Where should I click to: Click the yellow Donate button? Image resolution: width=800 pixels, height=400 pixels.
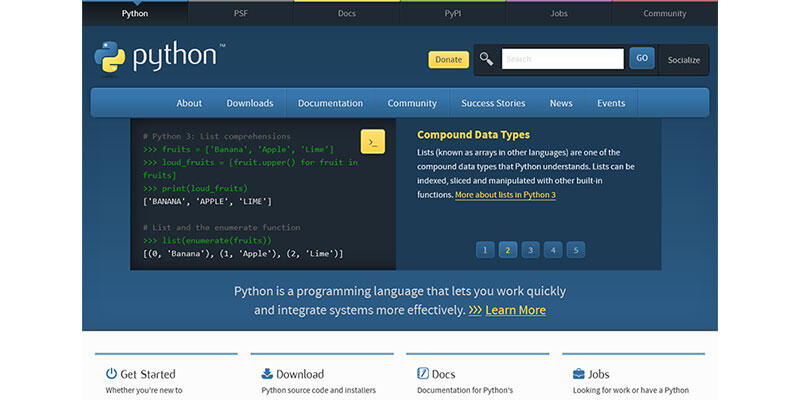click(448, 60)
